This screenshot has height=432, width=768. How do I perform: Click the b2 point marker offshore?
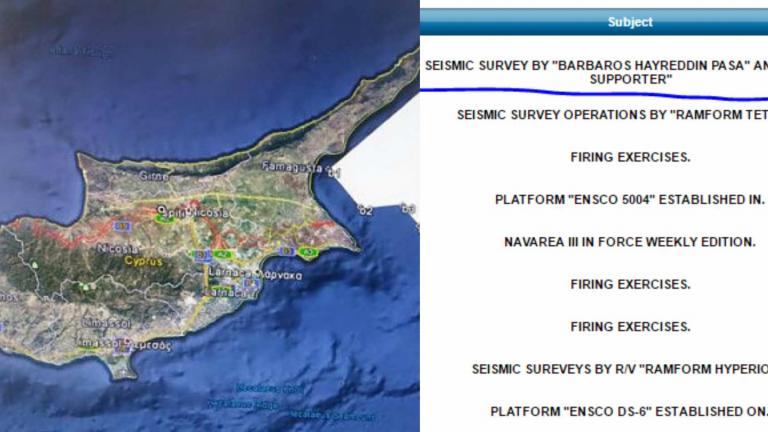(365, 211)
